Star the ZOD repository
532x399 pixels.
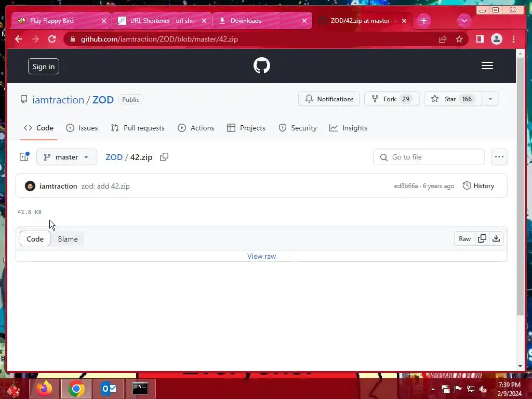pyautogui.click(x=453, y=99)
